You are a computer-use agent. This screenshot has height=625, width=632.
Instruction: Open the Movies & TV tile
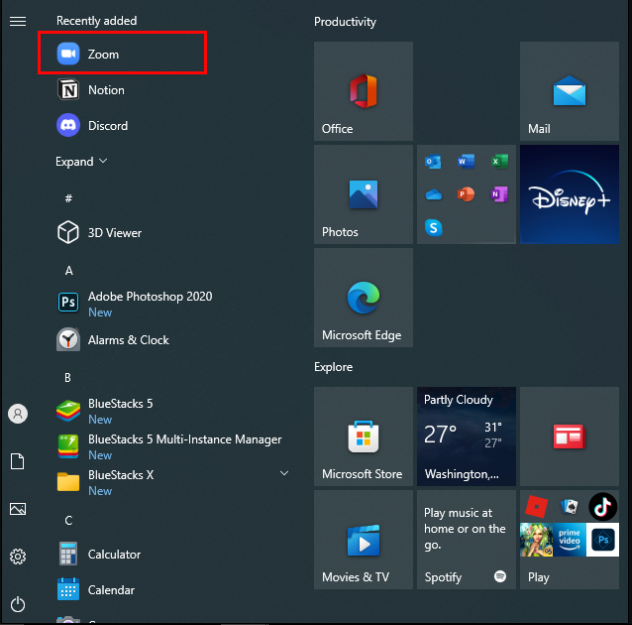coord(363,540)
